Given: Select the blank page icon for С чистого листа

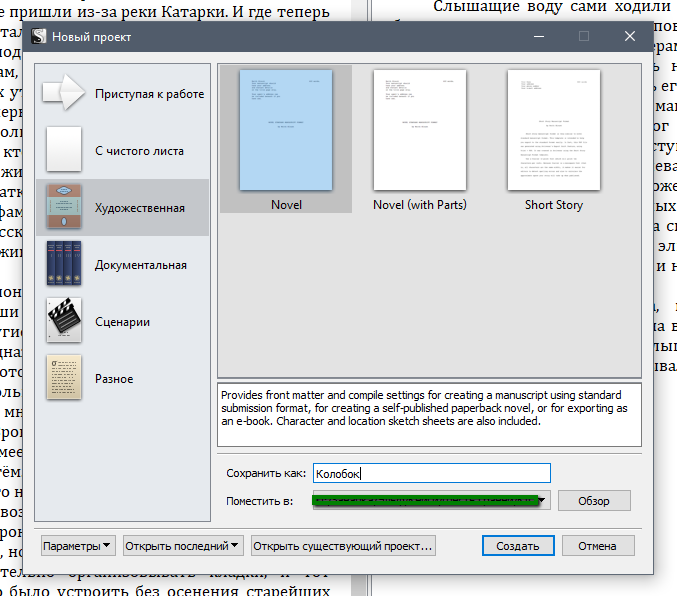Looking at the screenshot, I should (64, 151).
